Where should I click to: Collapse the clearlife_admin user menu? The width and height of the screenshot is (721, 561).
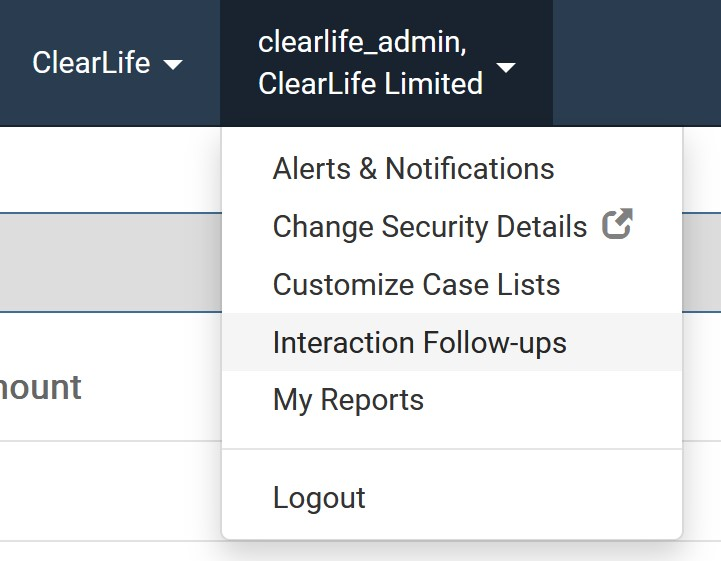coord(387,63)
